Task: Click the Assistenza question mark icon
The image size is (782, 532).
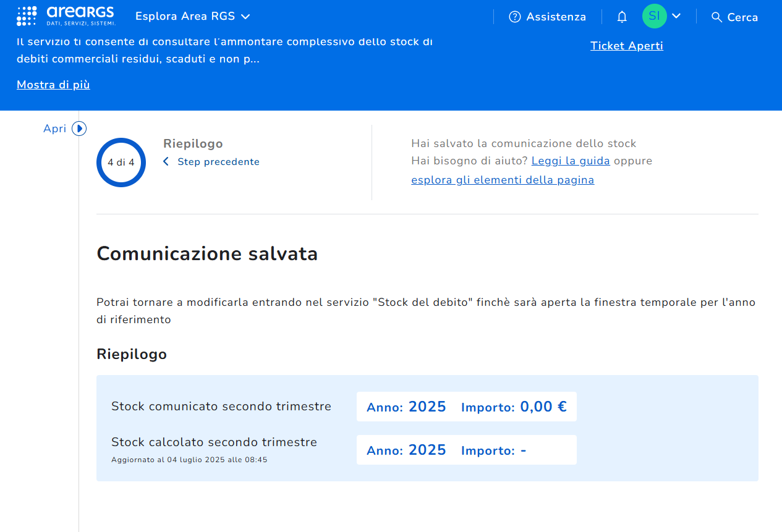Action: coord(514,17)
